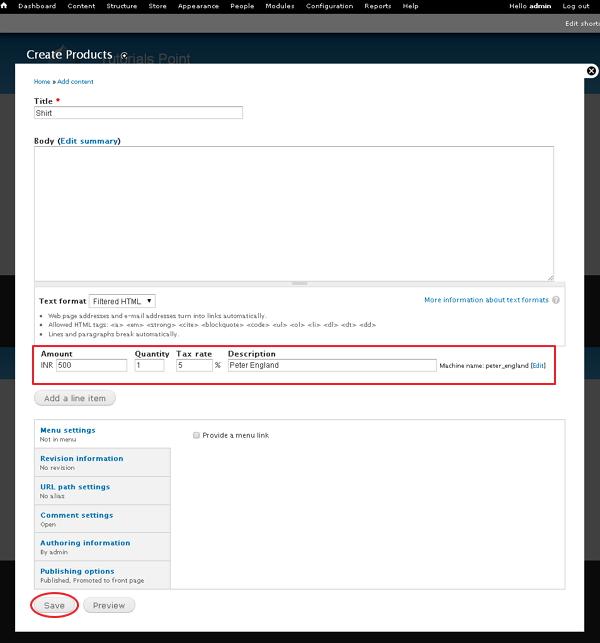
Task: Click the Save button
Action: (x=54, y=606)
